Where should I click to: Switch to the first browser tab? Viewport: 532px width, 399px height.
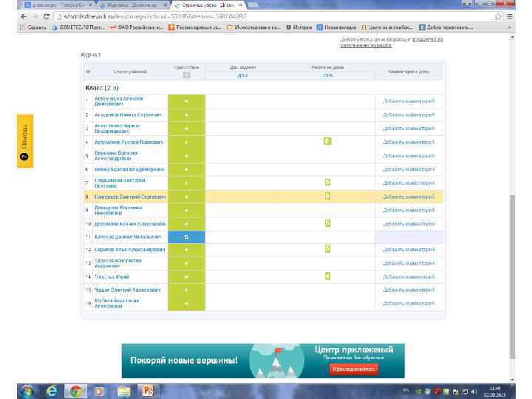tap(58, 5)
